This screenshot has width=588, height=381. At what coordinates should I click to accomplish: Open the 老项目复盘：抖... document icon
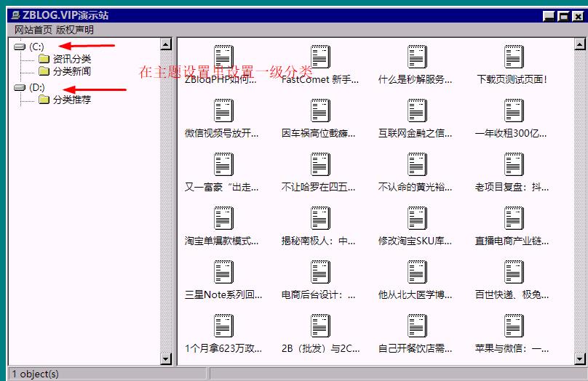514,164
